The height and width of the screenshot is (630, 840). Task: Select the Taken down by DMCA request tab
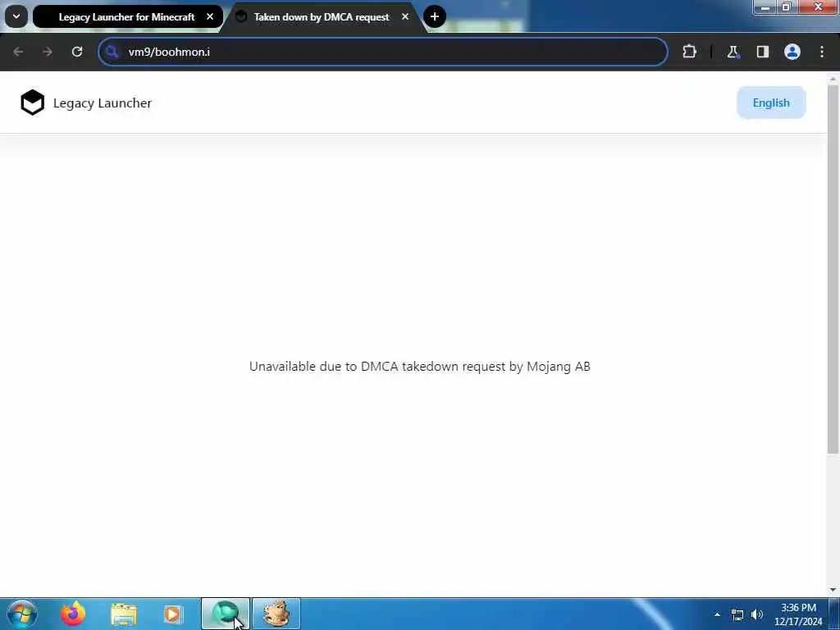pyautogui.click(x=322, y=16)
